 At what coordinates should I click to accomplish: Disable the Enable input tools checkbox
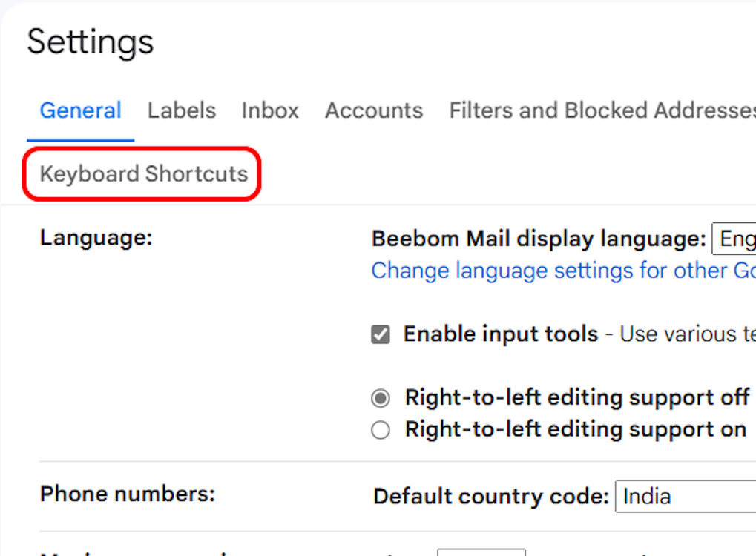pos(380,334)
